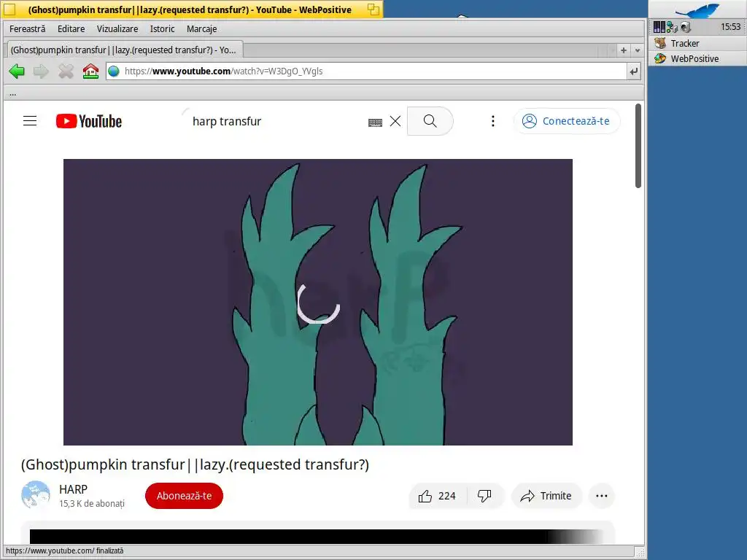The width and height of the screenshot is (747, 560).
Task: Click the video player area
Action: pos(318,302)
